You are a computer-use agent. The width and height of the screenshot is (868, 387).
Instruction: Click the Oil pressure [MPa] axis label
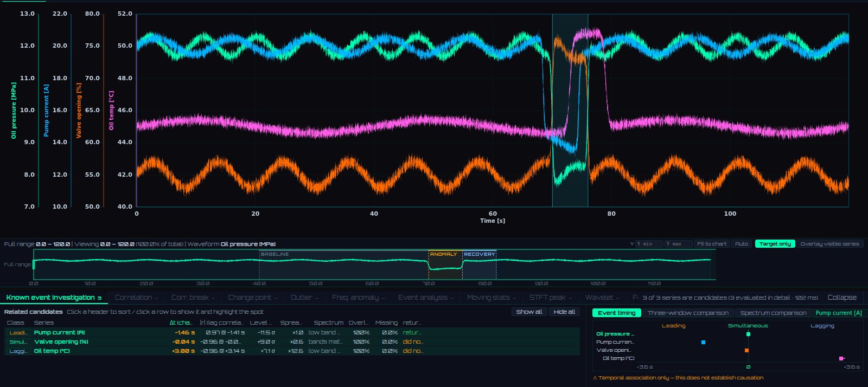14,111
